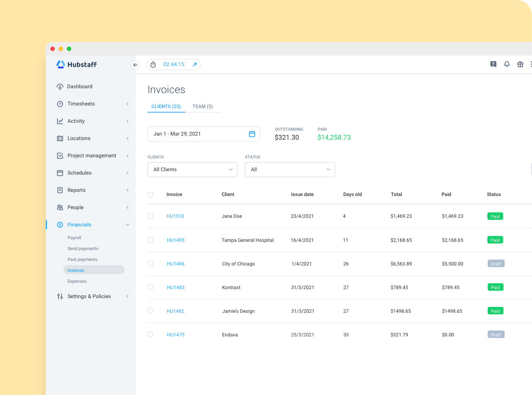Click the Schedules calendar icon
This screenshot has width=532, height=395.
pos(60,173)
